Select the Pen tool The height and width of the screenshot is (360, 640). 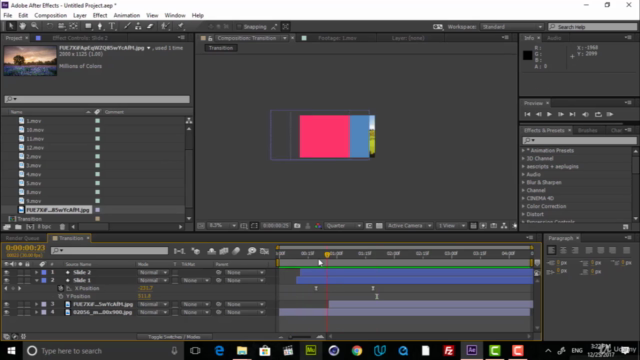[x=100, y=27]
